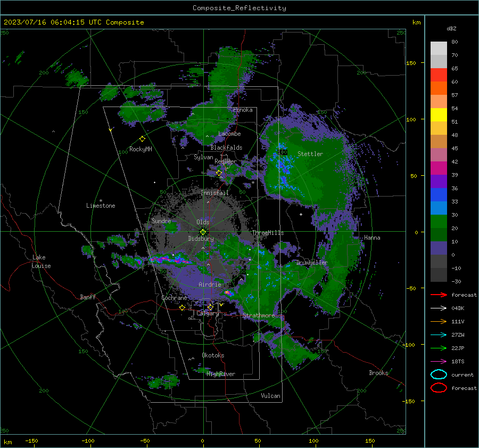This screenshot has width=479, height=448.
Task: Click the Sundre town label
Action: click(161, 221)
